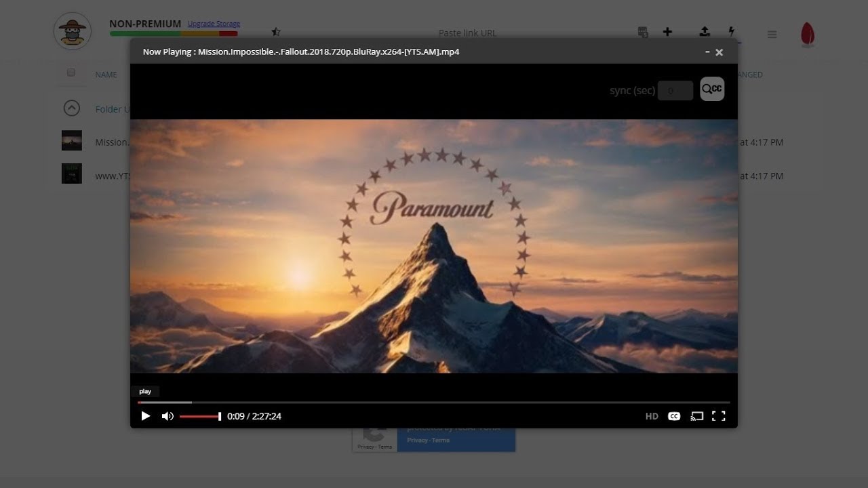Open the hamburger menu
The image size is (868, 488).
tap(772, 34)
